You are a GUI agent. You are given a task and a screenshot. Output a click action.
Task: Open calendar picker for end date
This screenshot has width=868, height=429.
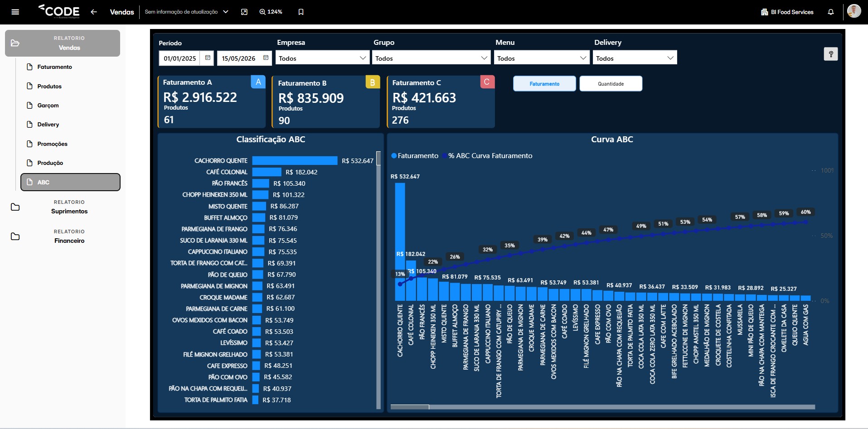(x=266, y=58)
